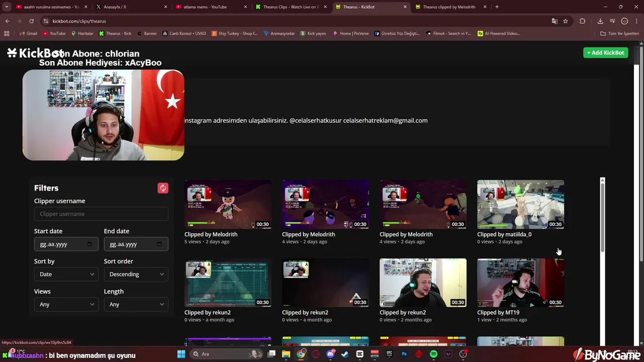Open the Length Any dropdown

(136, 304)
